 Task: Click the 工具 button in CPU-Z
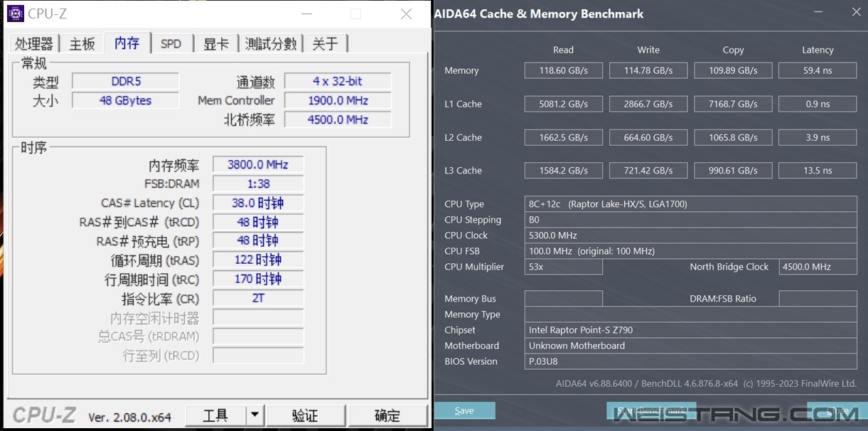[215, 415]
